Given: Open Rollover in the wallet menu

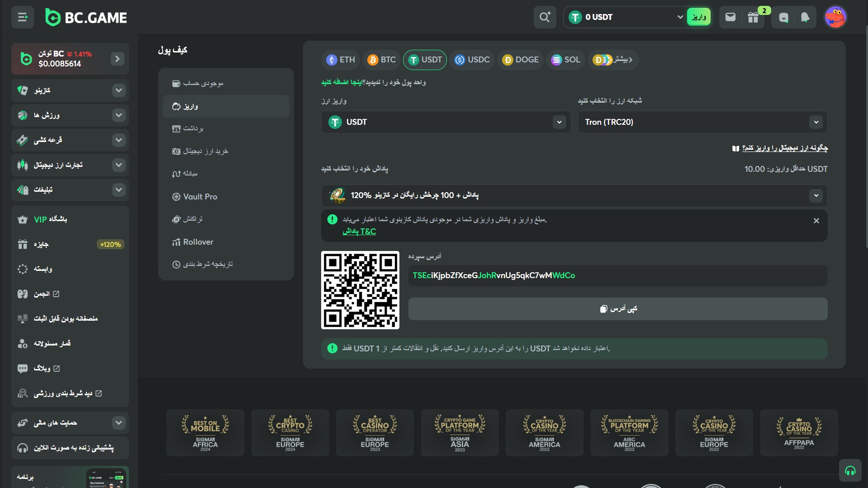Looking at the screenshot, I should tap(226, 242).
